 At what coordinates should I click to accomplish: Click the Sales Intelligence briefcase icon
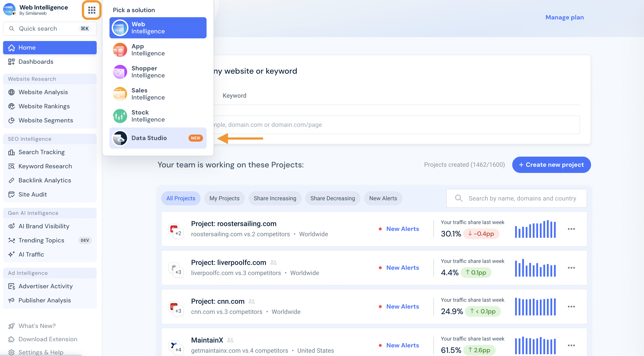[120, 94]
